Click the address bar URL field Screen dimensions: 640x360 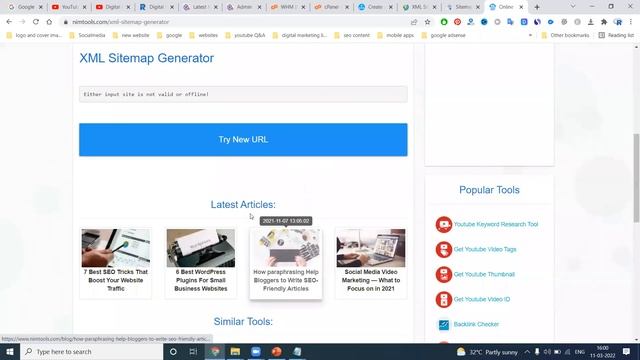237,22
